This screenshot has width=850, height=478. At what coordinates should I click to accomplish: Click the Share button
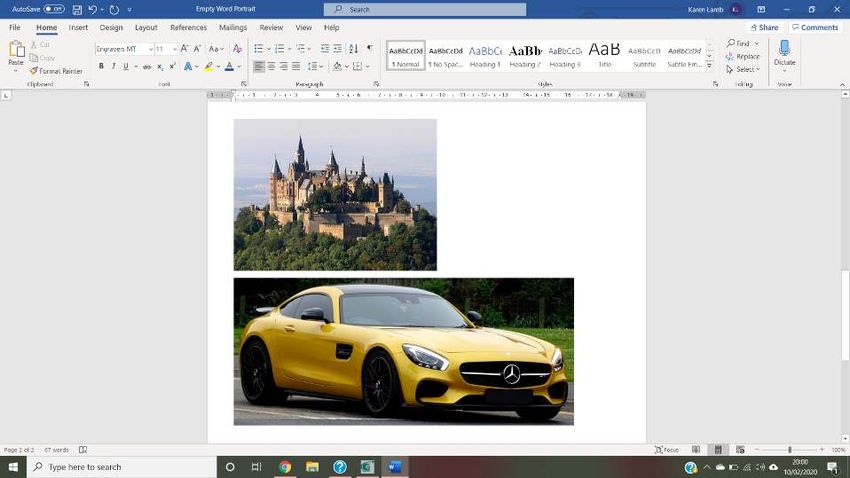coord(764,27)
